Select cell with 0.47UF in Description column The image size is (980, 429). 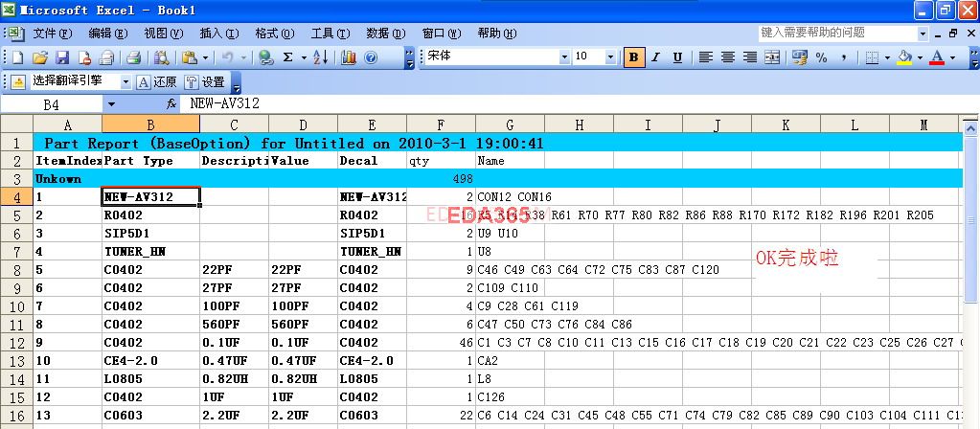[x=235, y=360]
